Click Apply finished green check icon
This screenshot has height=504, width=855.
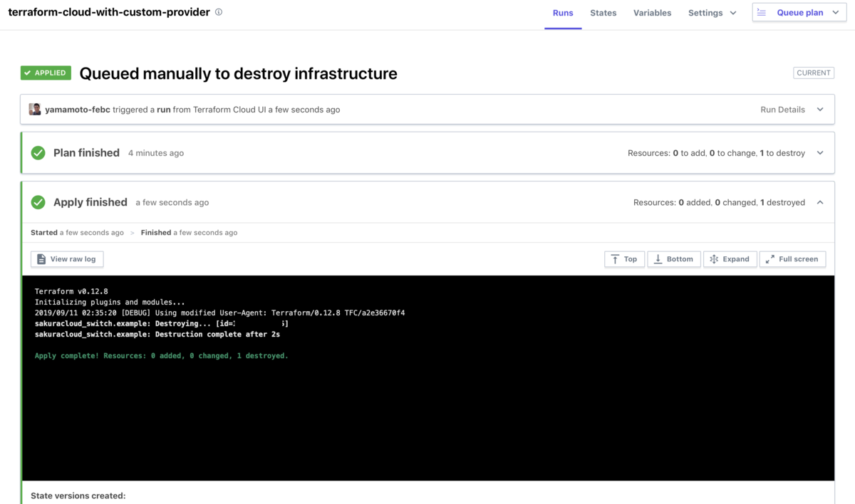point(38,203)
